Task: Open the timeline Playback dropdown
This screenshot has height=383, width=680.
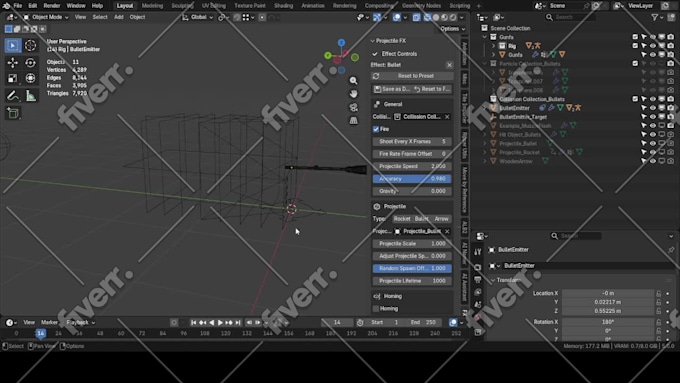Action: pyautogui.click(x=81, y=322)
